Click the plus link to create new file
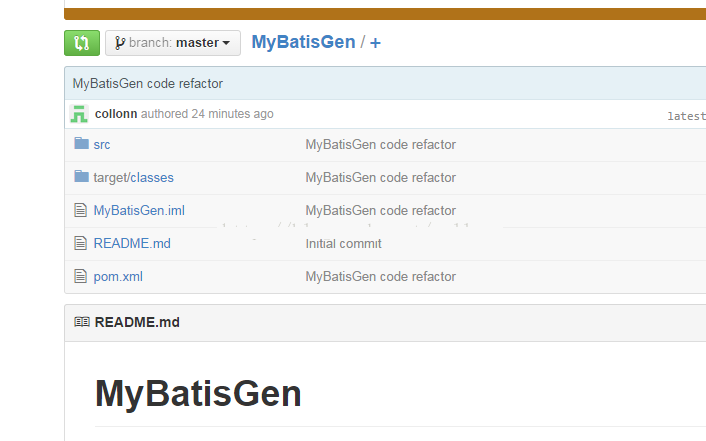The width and height of the screenshot is (706, 441). pyautogui.click(x=375, y=43)
